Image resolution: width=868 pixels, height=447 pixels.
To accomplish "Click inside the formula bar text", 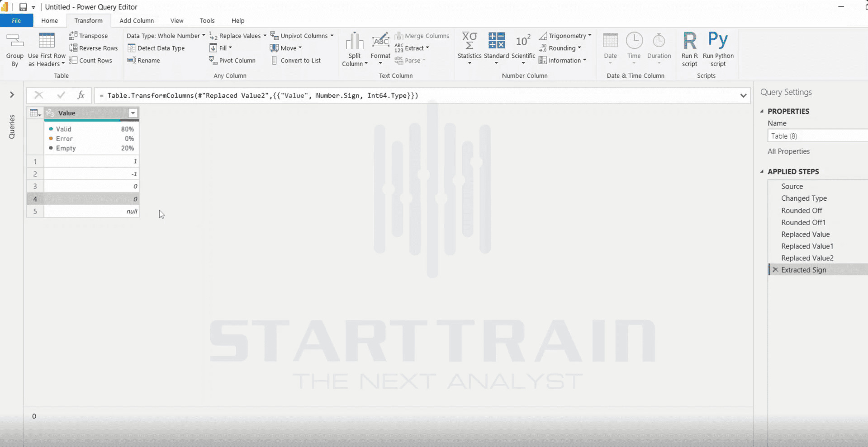I will (259, 95).
